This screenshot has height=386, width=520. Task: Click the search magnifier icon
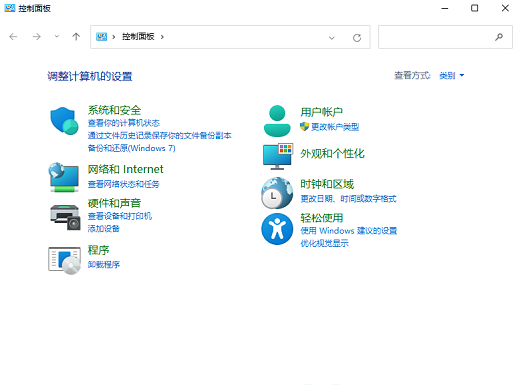pos(499,37)
